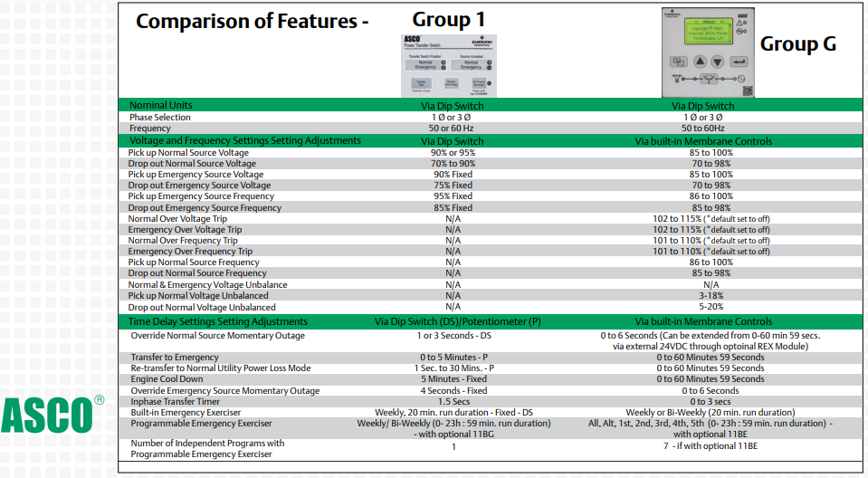Select the "Nominal Units" section header
This screenshot has height=478, width=868.
pyautogui.click(x=161, y=105)
